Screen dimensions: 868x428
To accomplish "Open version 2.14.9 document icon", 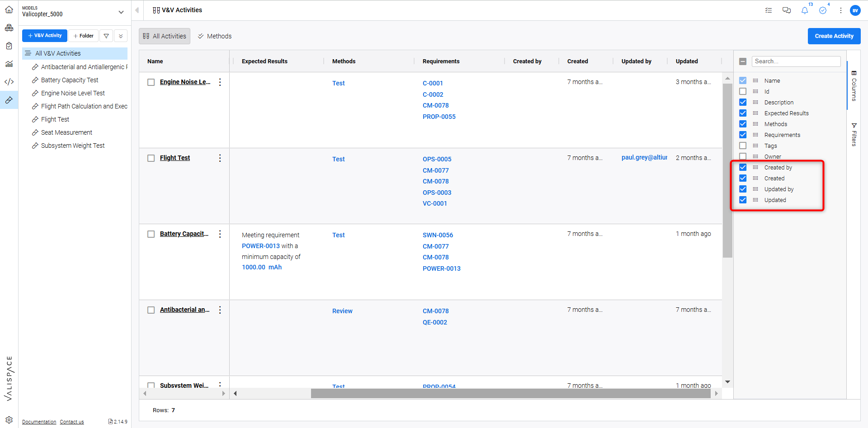I will [x=111, y=421].
